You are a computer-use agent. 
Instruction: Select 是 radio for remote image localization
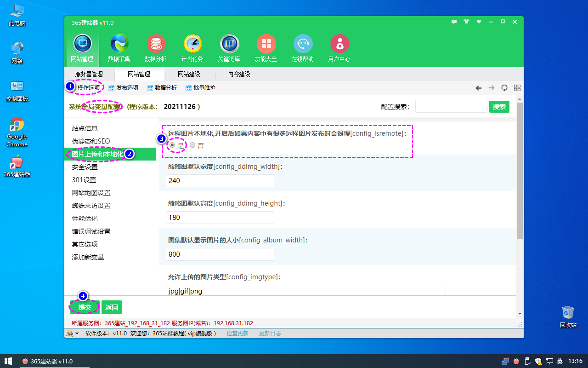tap(172, 145)
